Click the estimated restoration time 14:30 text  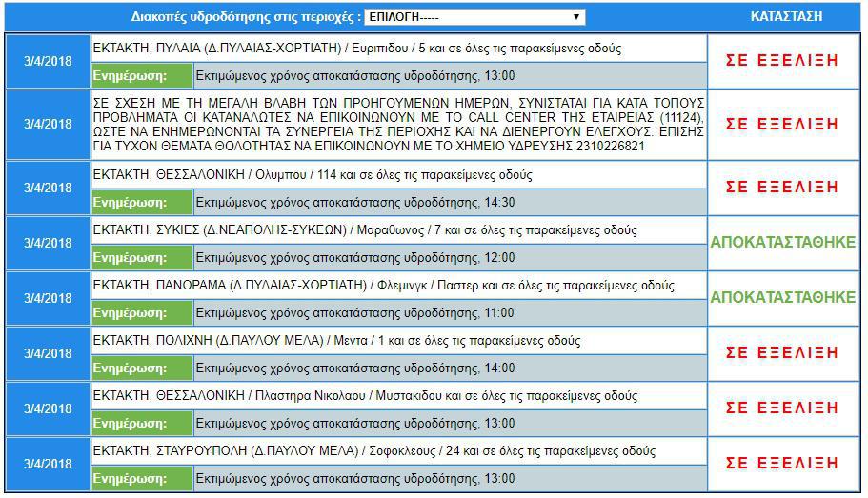point(355,202)
